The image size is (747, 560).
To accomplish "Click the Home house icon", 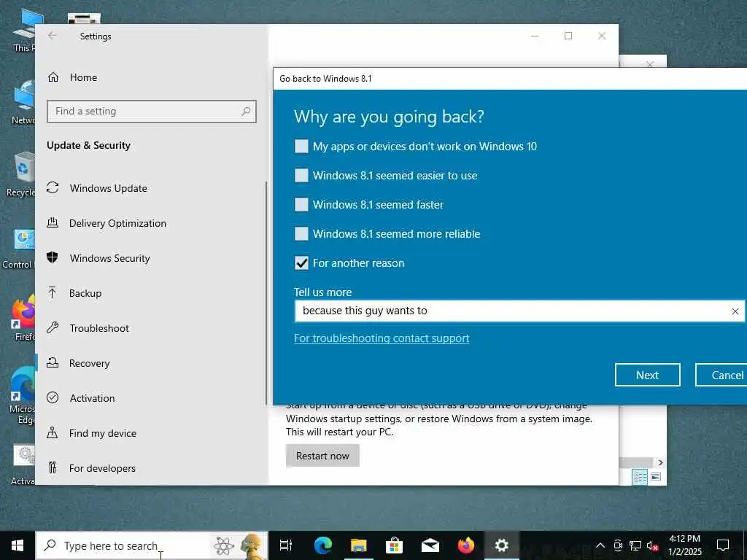I will point(53,77).
